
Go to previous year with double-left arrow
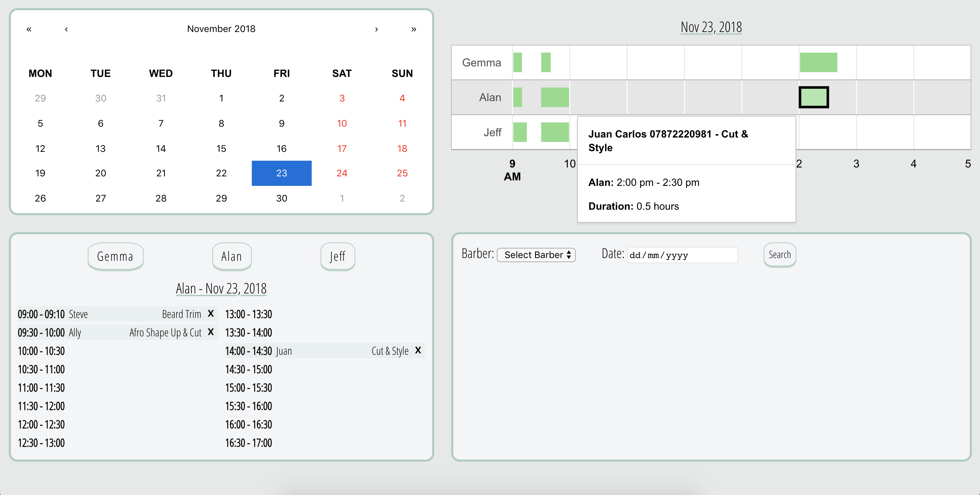pyautogui.click(x=29, y=29)
